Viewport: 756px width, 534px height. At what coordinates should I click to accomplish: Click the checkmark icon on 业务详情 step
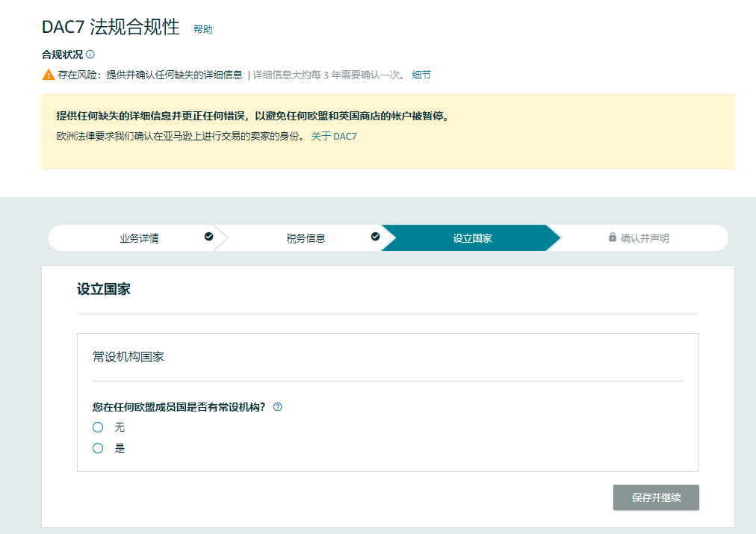pyautogui.click(x=208, y=237)
